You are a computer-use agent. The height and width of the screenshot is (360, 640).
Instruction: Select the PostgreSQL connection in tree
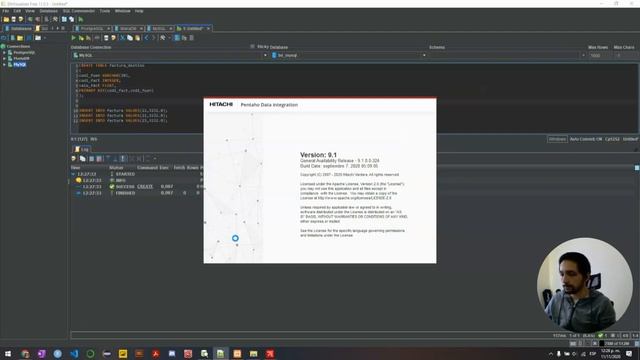pos(24,53)
